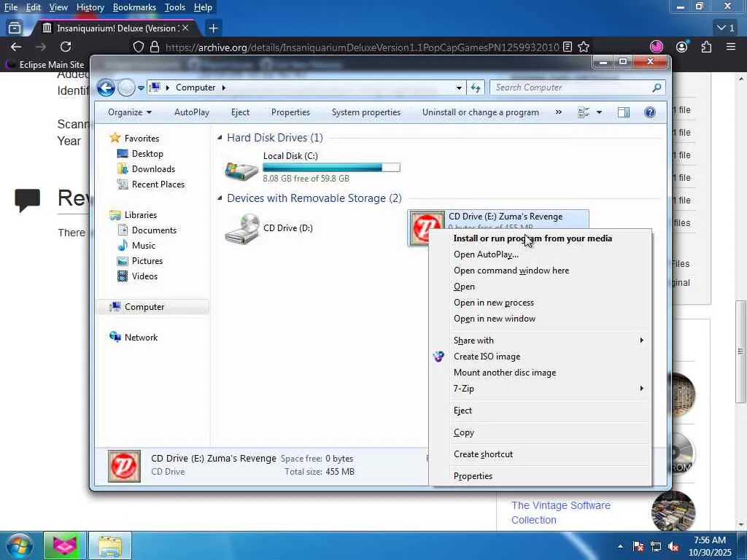The width and height of the screenshot is (747, 560).
Task: Click AutoPlay in the Explorer toolbar
Action: pos(192,112)
